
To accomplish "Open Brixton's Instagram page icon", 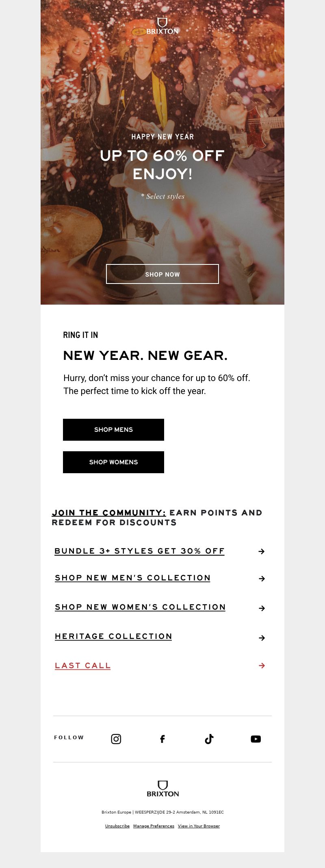I will [x=116, y=739].
